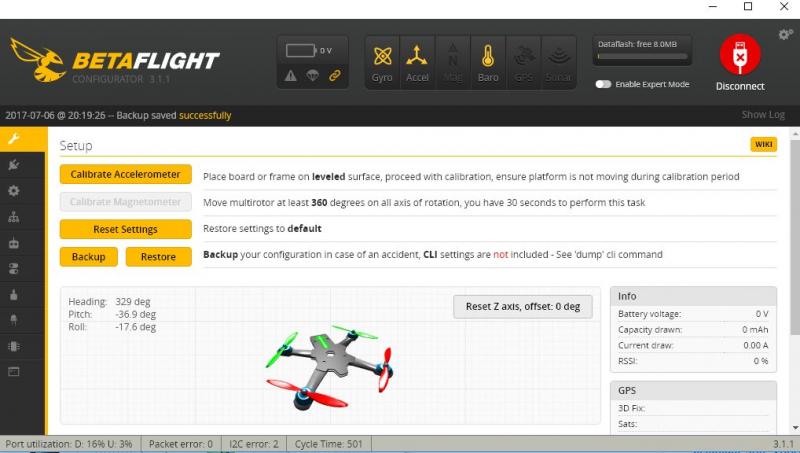The image size is (800, 453).
Task: Click the Reset Settings button
Action: coord(126,229)
